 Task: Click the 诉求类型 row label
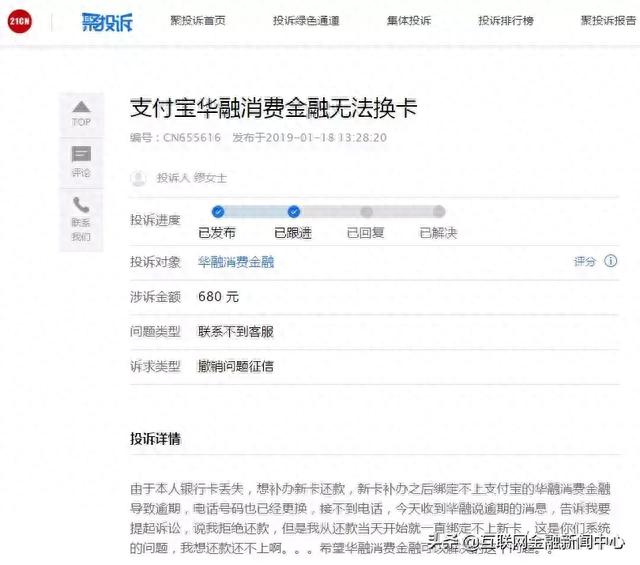tap(156, 366)
